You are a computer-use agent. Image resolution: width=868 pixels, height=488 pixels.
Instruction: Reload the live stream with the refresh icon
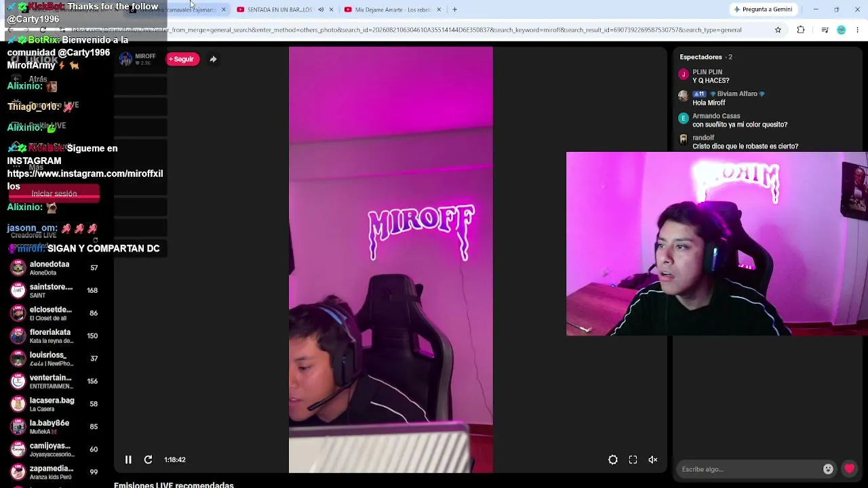pos(148,460)
